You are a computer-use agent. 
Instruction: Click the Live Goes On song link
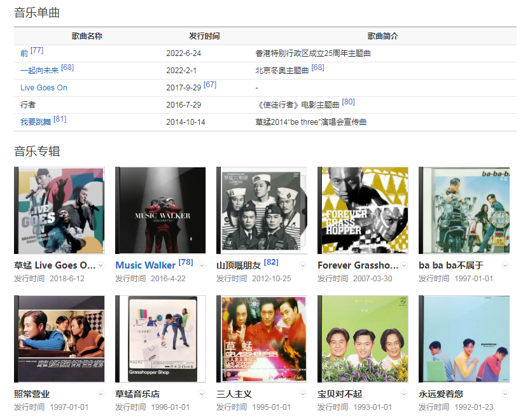43,88
